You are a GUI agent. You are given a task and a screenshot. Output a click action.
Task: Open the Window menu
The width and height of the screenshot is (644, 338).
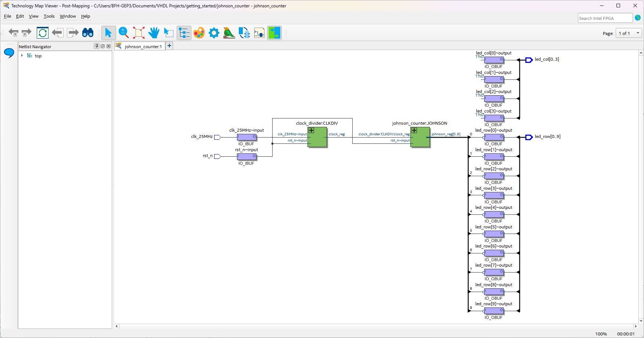point(68,16)
